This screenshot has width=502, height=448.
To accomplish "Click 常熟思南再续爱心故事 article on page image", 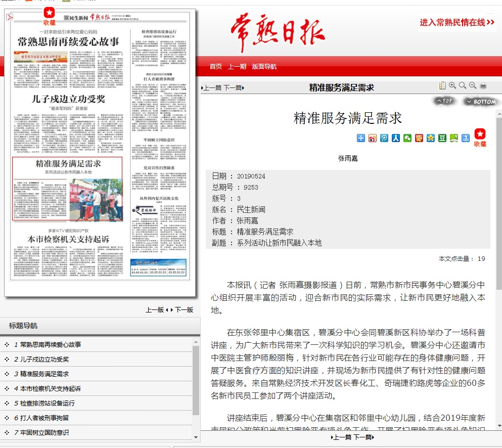I will (68, 58).
